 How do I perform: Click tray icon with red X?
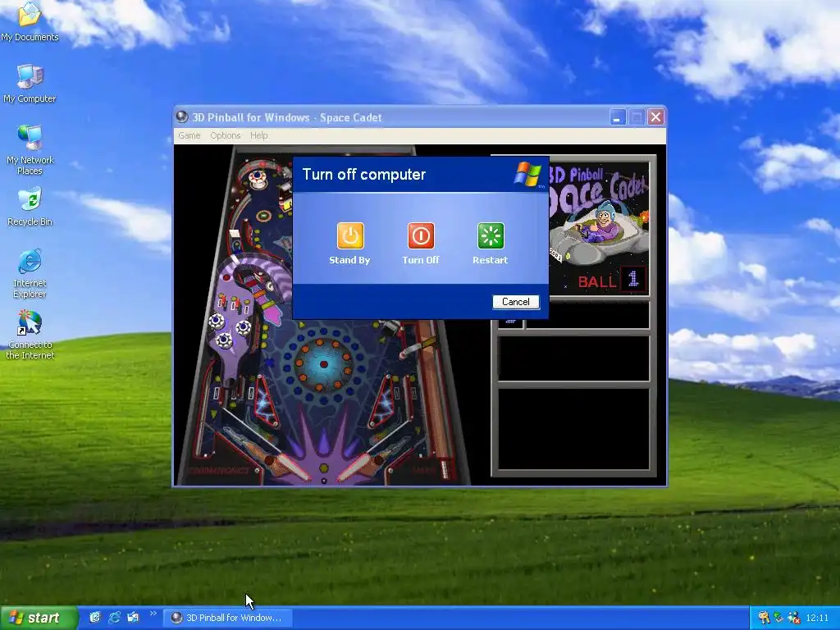(x=794, y=618)
